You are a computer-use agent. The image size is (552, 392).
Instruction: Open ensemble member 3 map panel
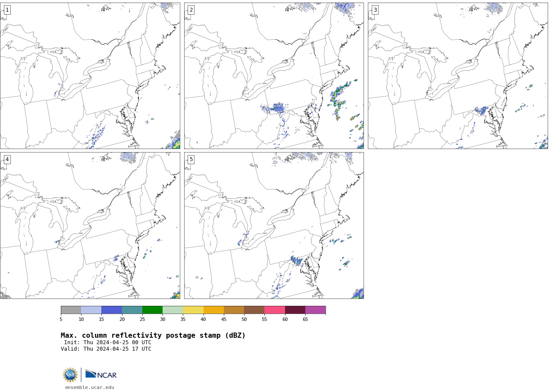click(x=458, y=76)
